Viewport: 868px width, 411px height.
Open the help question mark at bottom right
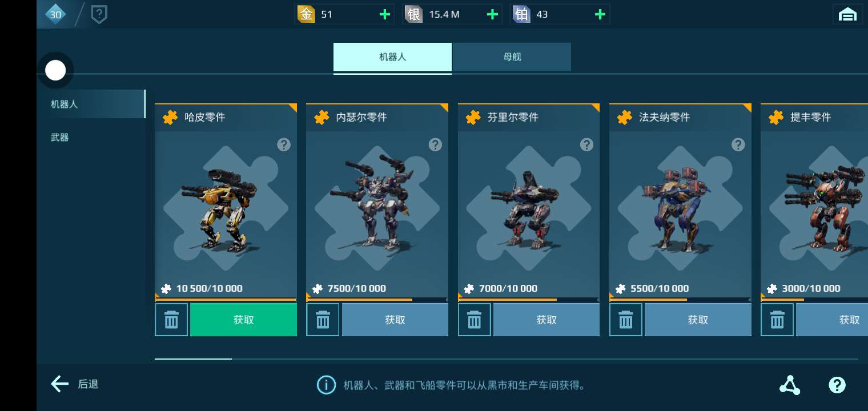point(837,385)
